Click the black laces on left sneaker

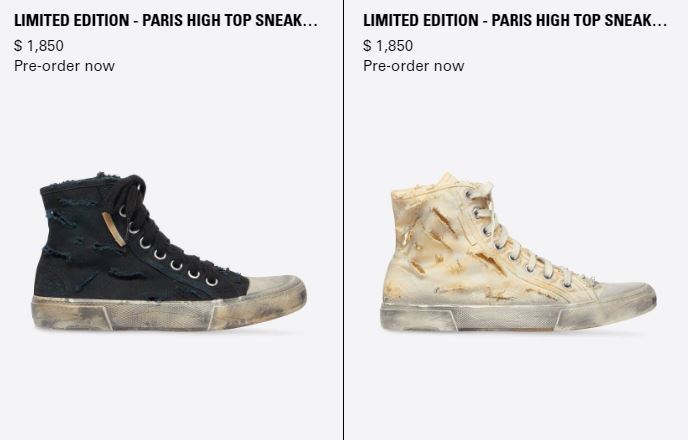132,197
